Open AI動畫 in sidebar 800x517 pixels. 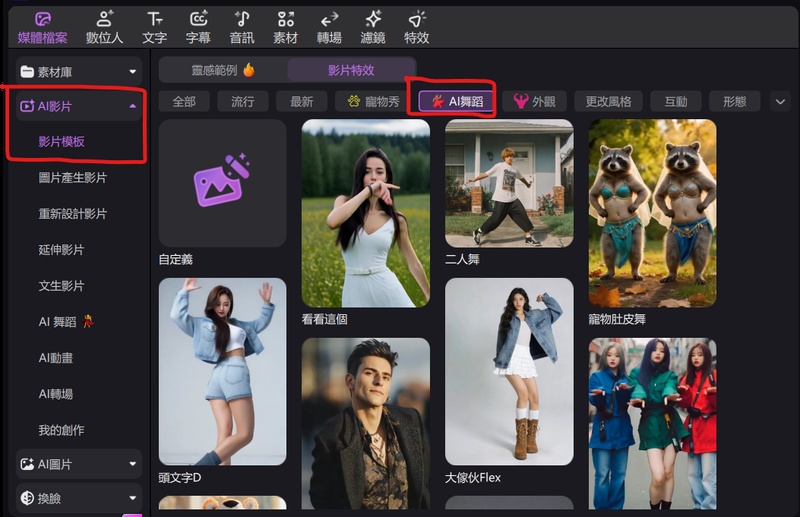click(56, 358)
